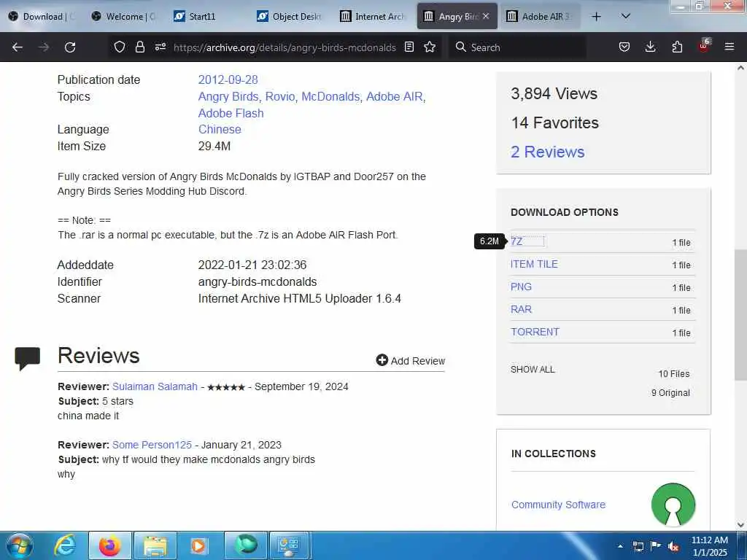Switch to the Start11 tab
Image resolution: width=747 pixels, height=560 pixels.
coord(206,16)
